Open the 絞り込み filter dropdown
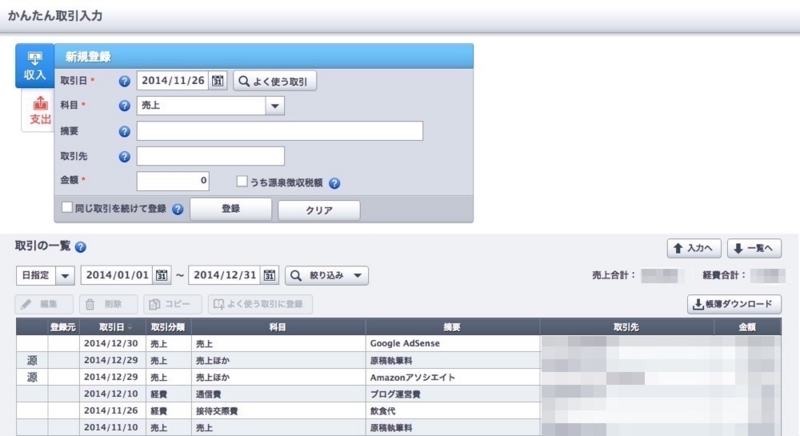Screen dimensions: 800x436 click(x=327, y=275)
